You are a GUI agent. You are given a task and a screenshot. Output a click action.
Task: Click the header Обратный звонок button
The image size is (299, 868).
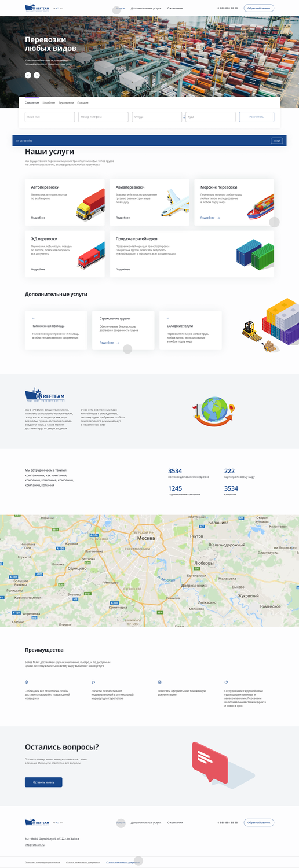click(259, 8)
